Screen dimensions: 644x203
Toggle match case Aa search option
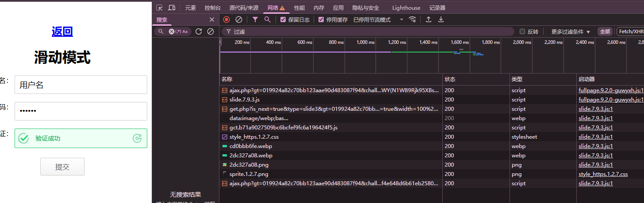(x=185, y=31)
